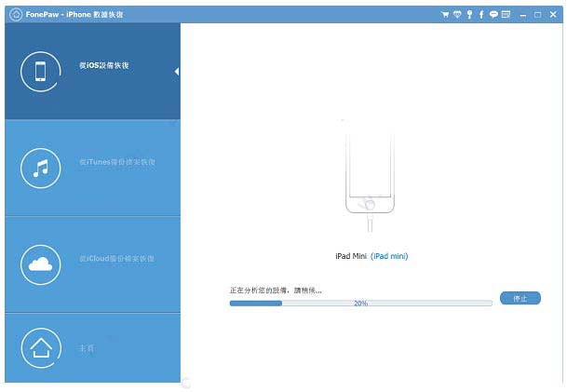
Task: Click the FonePaw home logo icon
Action: (16, 15)
